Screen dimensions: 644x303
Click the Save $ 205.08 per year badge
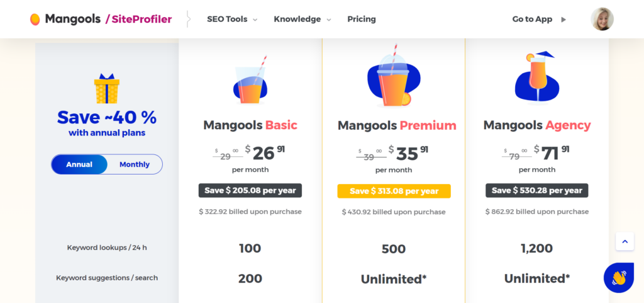coord(250,190)
